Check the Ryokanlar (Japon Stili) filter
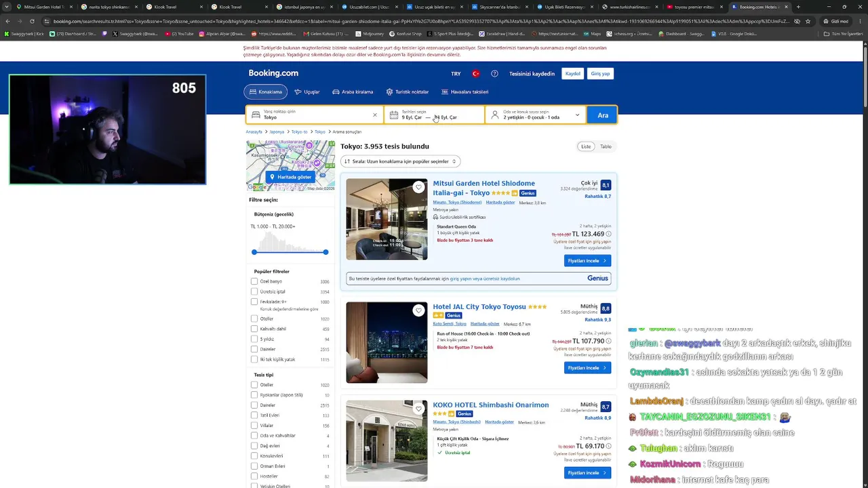This screenshot has height=488, width=868. [x=254, y=395]
